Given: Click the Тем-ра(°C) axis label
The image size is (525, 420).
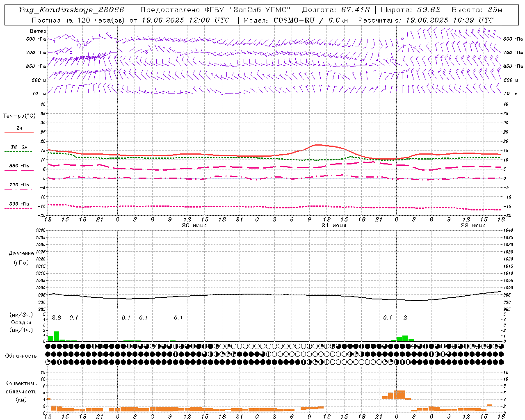Looking at the screenshot, I should coord(19,116).
